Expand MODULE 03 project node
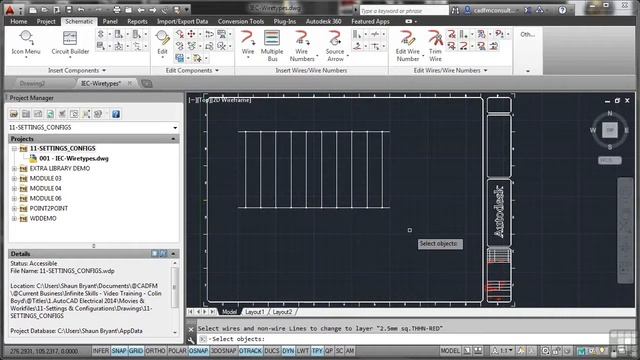The width and height of the screenshot is (640, 360). click(14, 178)
